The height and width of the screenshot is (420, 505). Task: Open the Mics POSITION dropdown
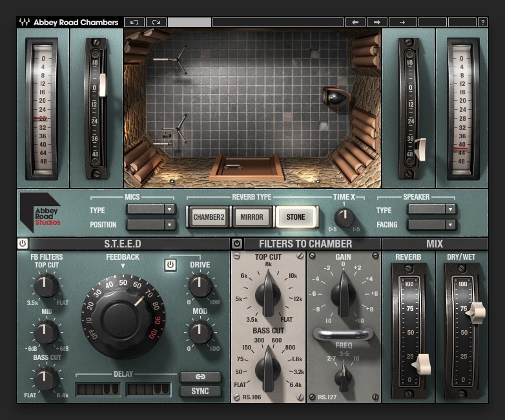pyautogui.click(x=150, y=224)
